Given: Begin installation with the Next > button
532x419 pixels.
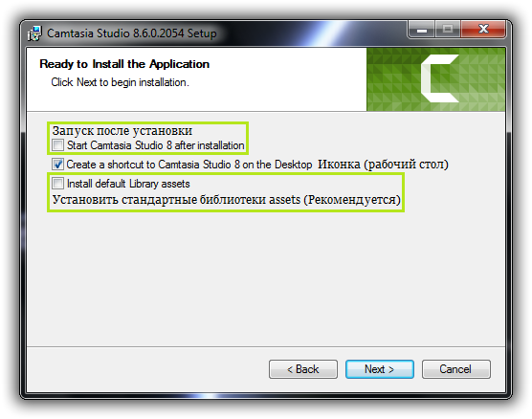Looking at the screenshot, I should (x=380, y=369).
